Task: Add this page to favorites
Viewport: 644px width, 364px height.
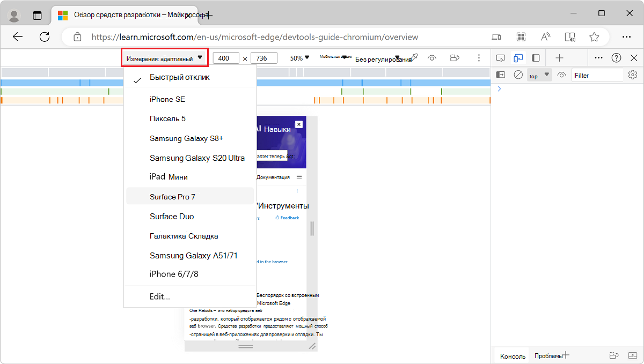Action: click(x=594, y=37)
